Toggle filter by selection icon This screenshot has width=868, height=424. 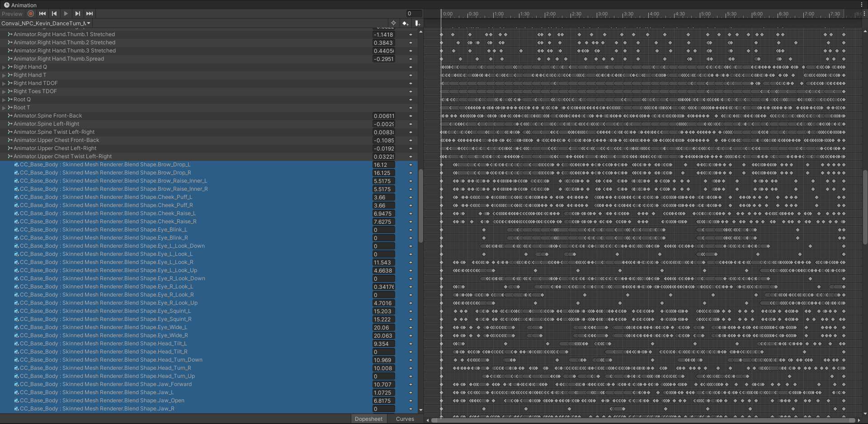[393, 23]
